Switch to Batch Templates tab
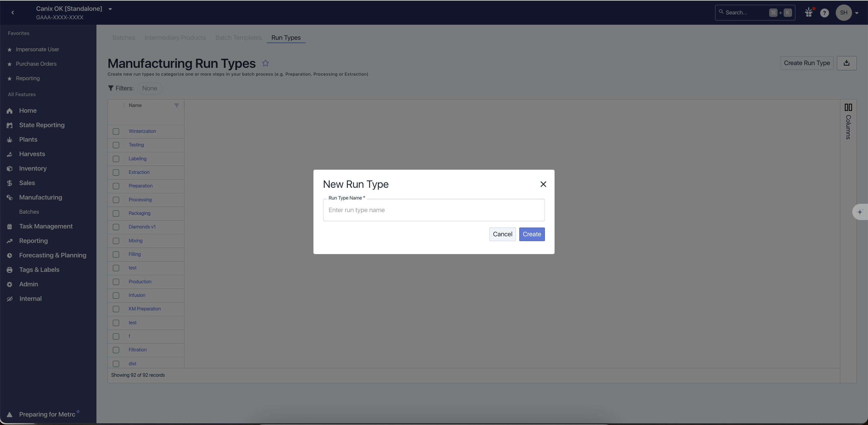Screen dimensions: 868x425 [239, 38]
